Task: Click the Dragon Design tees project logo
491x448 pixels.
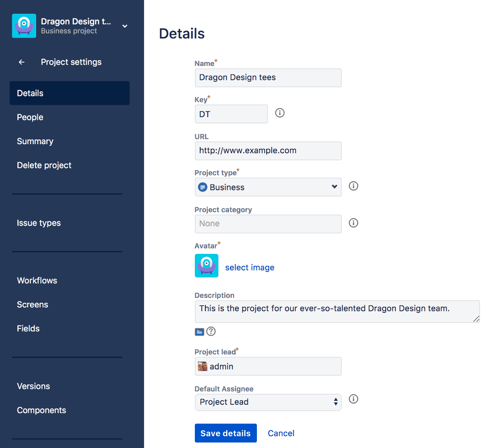Action: coord(24,26)
